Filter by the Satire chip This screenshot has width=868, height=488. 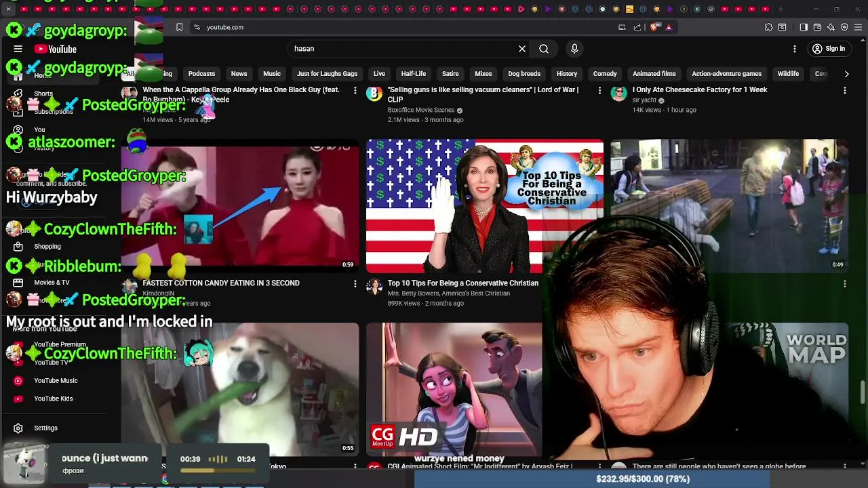coord(450,74)
